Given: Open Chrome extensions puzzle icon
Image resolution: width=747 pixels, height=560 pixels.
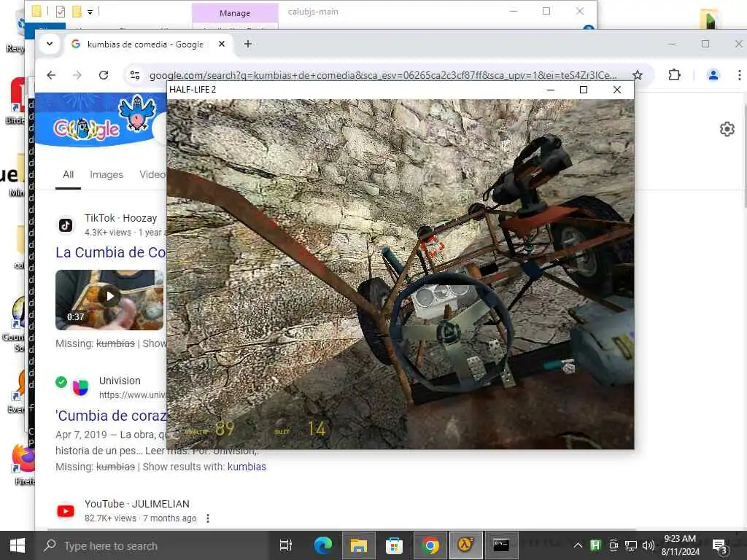Looking at the screenshot, I should [x=674, y=75].
